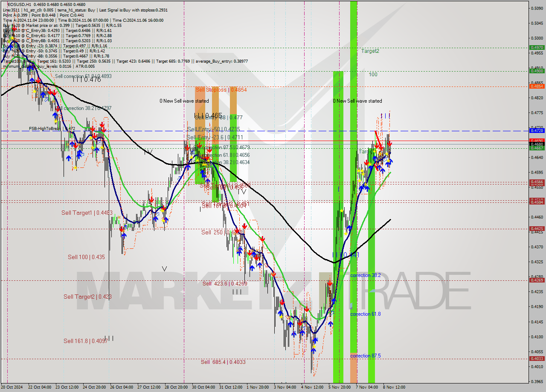
Task: Select the 0.3965 price scale value
Action: click(537, 381)
